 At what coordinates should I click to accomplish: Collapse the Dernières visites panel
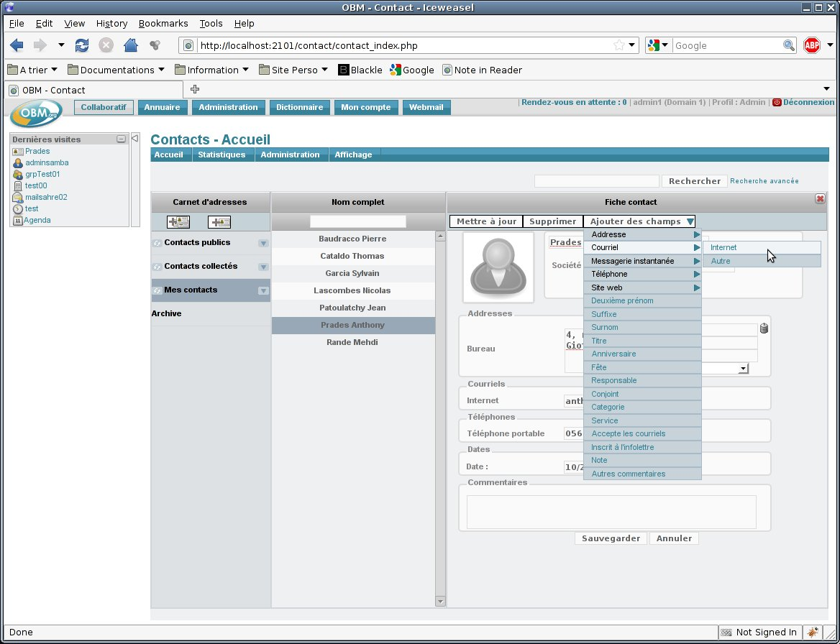122,139
